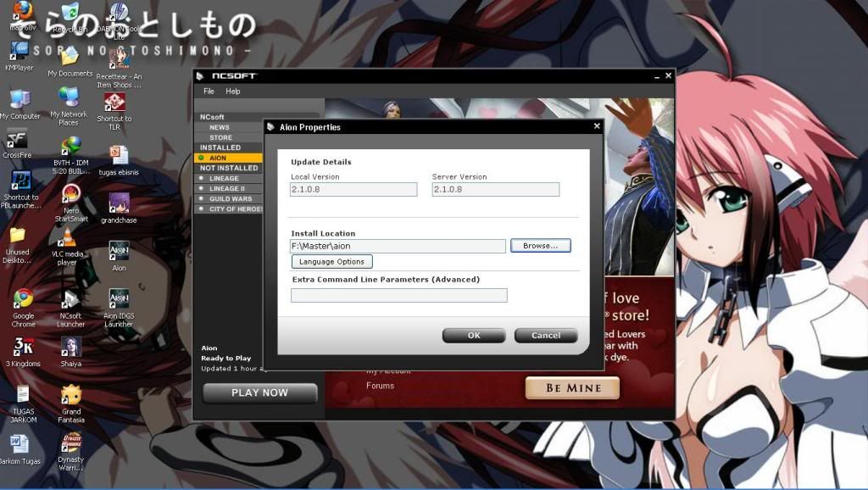Open the Forums link in the launcher

[x=380, y=386]
